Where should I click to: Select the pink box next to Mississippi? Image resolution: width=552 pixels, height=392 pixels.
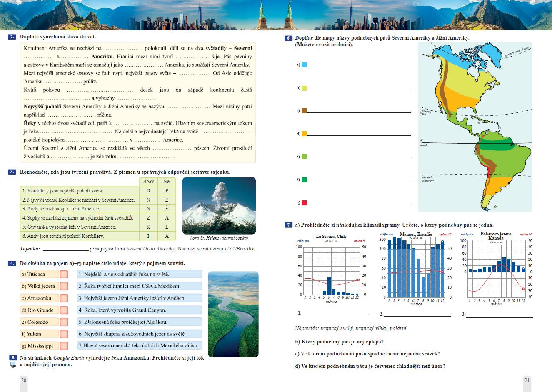click(x=64, y=346)
